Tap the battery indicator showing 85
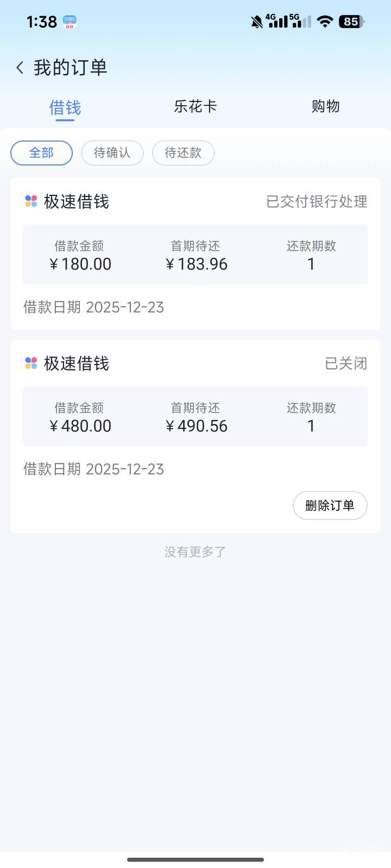 (x=351, y=22)
